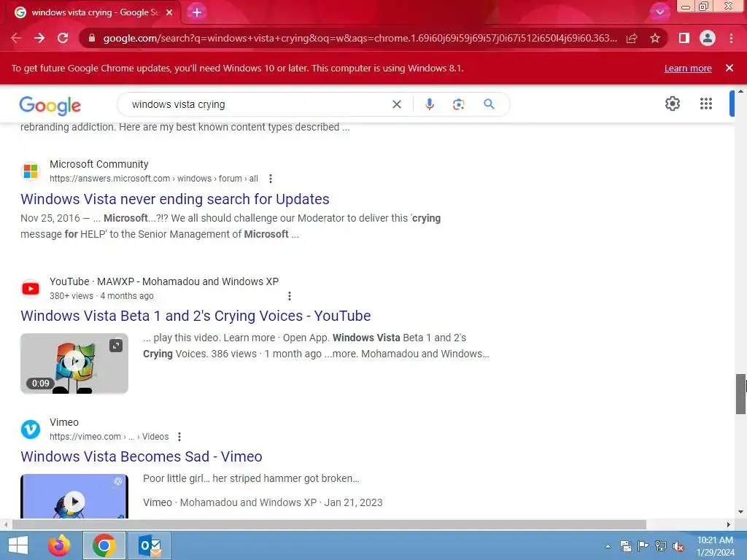This screenshot has height=560, width=747.
Task: Open the taskbar clock showing 10:21 AM
Action: [x=715, y=546]
